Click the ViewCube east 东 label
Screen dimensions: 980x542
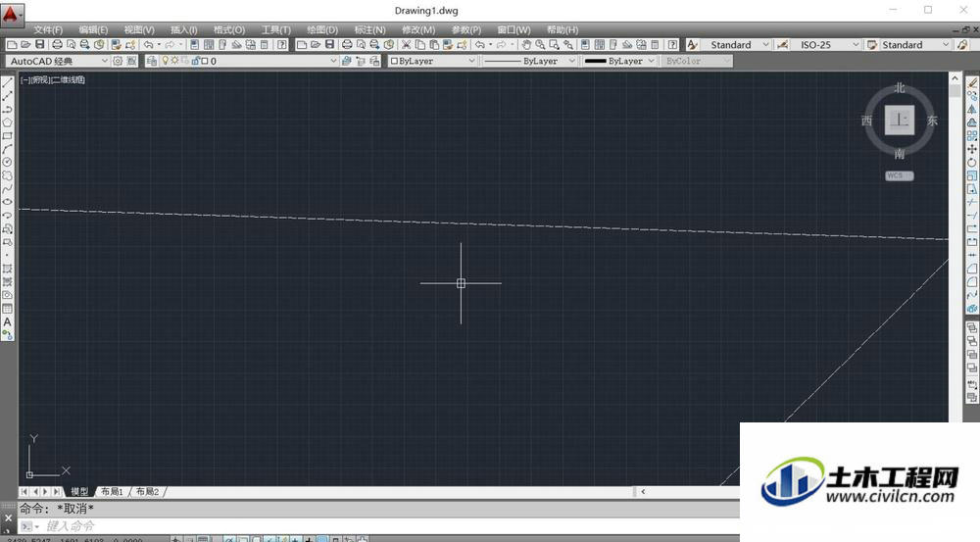tap(933, 121)
